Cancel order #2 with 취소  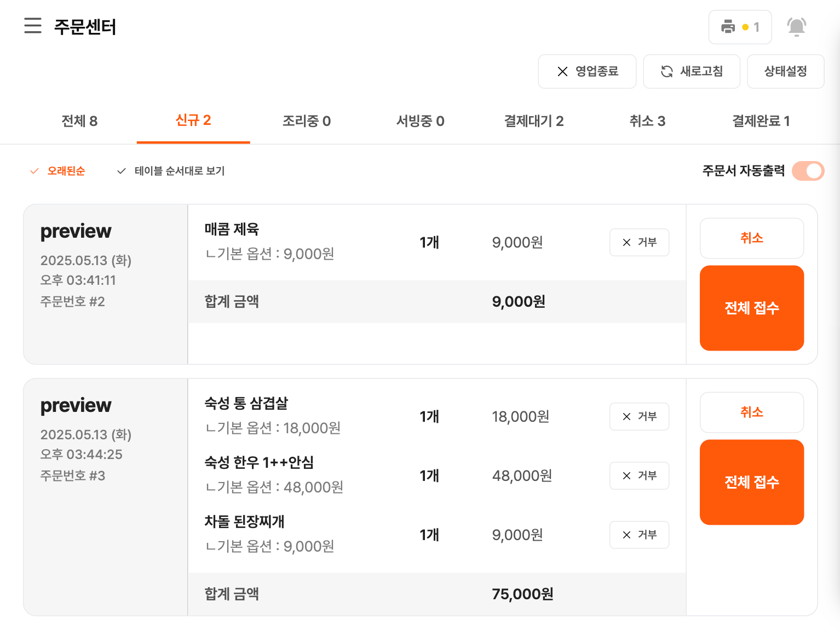point(752,238)
